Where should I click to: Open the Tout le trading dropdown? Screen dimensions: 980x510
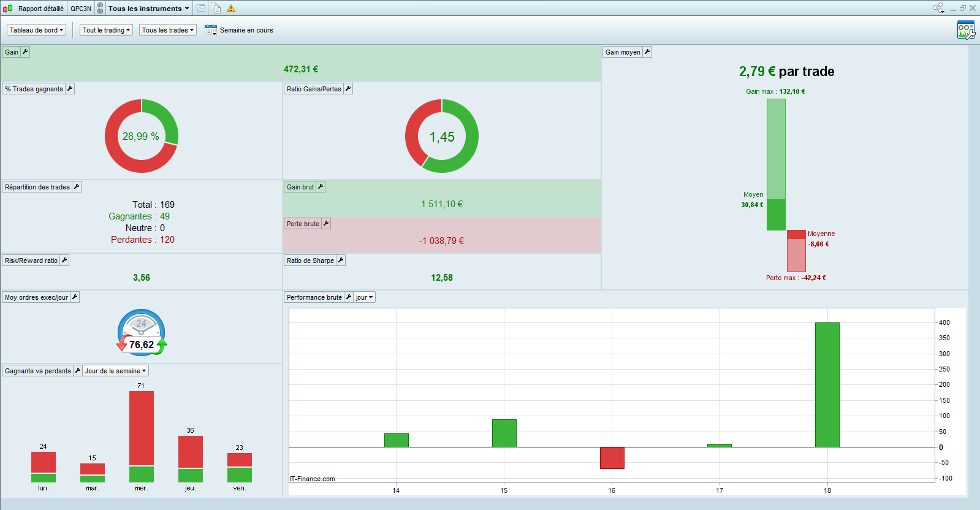(106, 30)
